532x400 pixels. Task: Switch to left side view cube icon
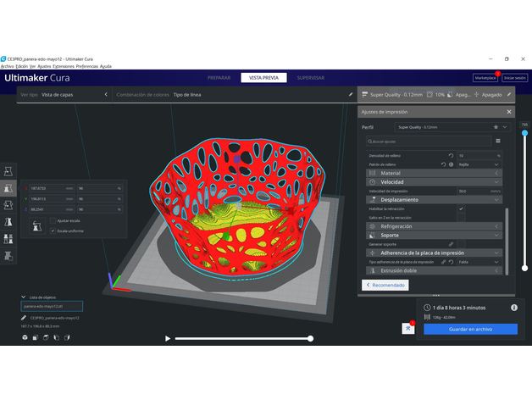click(x=56, y=337)
